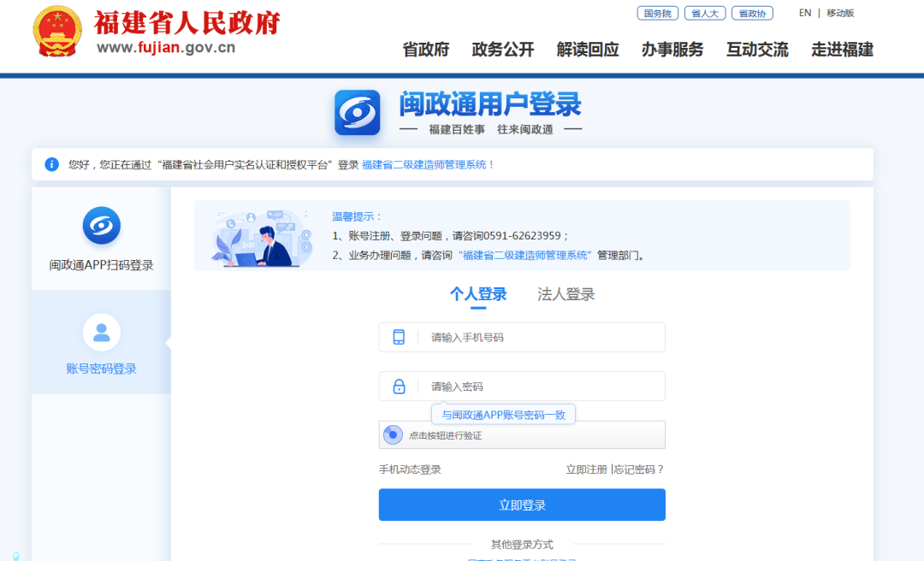Click the 立即注册 registration link
Screen dimensions: 924x561
pyautogui.click(x=586, y=469)
